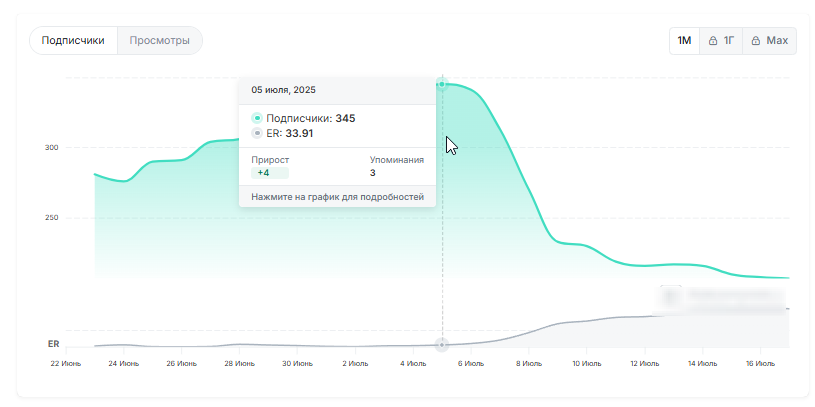Viewport: 815px width, 407px height.
Task: Switch to the Просмотры tab
Action: (x=159, y=41)
